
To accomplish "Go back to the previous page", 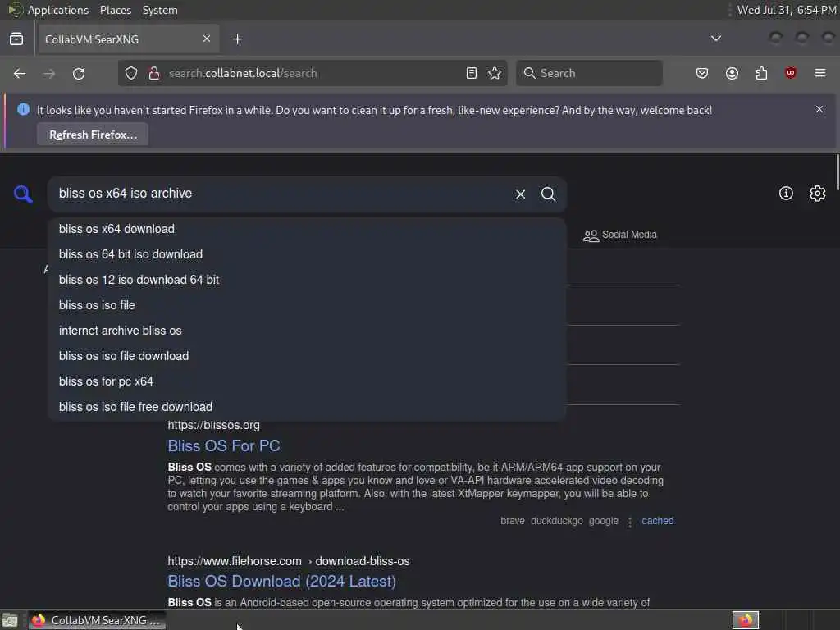I will click(x=20, y=73).
